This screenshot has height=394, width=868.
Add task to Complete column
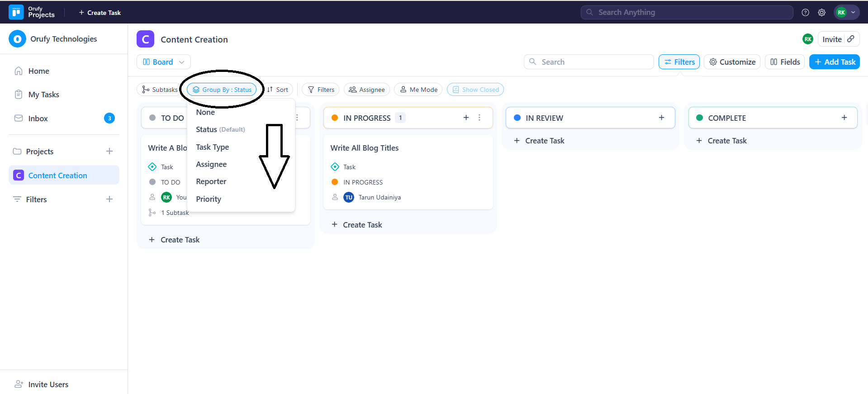[x=844, y=118]
